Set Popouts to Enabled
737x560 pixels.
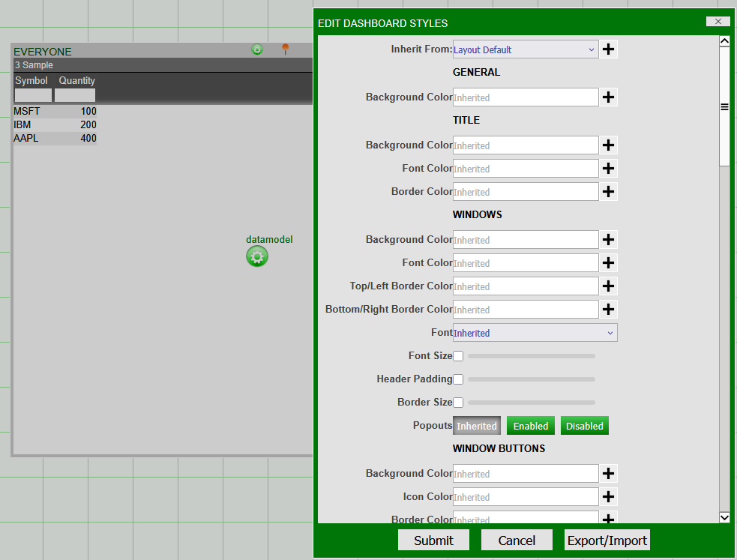point(531,426)
